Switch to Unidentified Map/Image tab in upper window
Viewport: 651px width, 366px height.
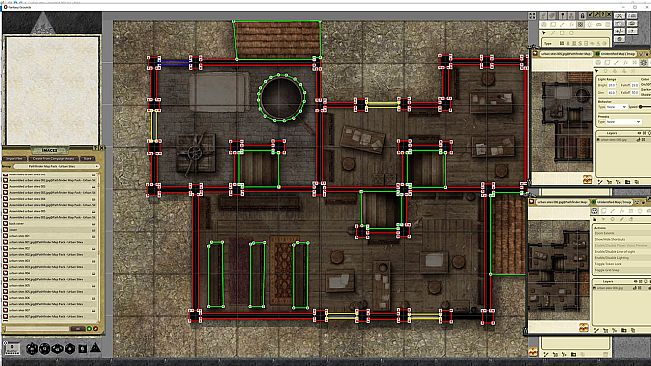pos(617,54)
